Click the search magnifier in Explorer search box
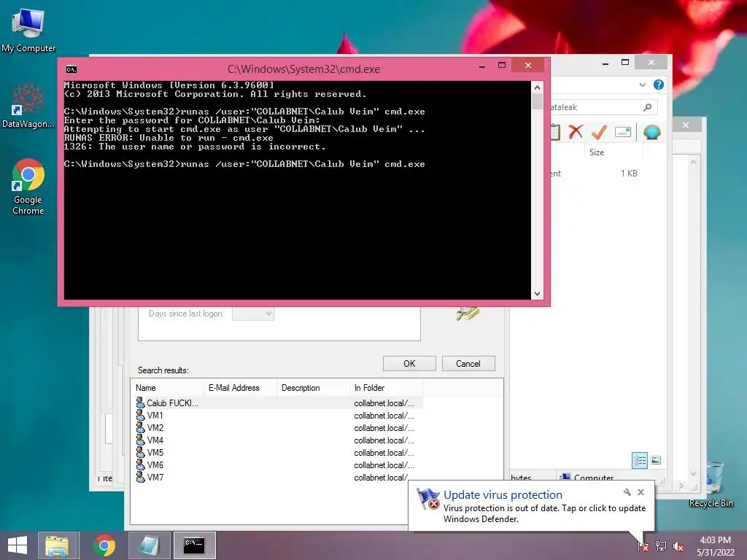Viewport: 747px width, 560px height. (x=647, y=108)
